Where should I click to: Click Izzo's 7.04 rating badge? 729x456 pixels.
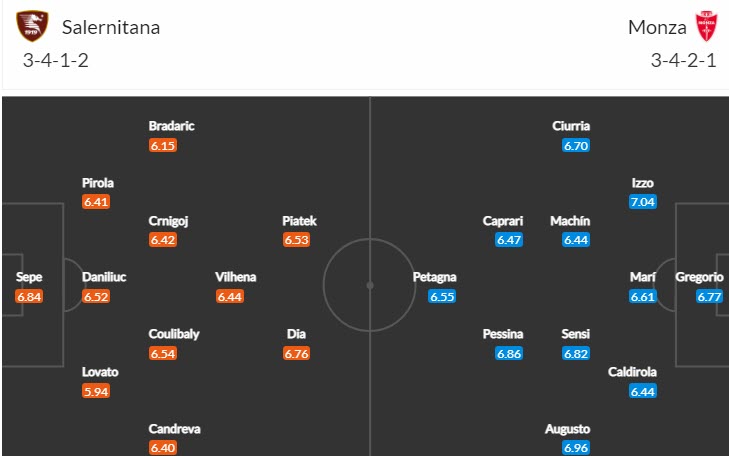(x=643, y=202)
